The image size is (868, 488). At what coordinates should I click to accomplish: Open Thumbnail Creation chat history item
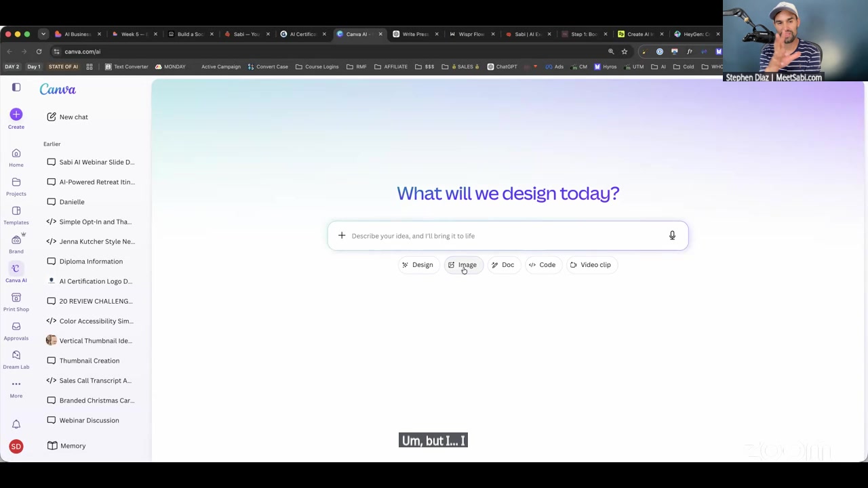point(90,361)
